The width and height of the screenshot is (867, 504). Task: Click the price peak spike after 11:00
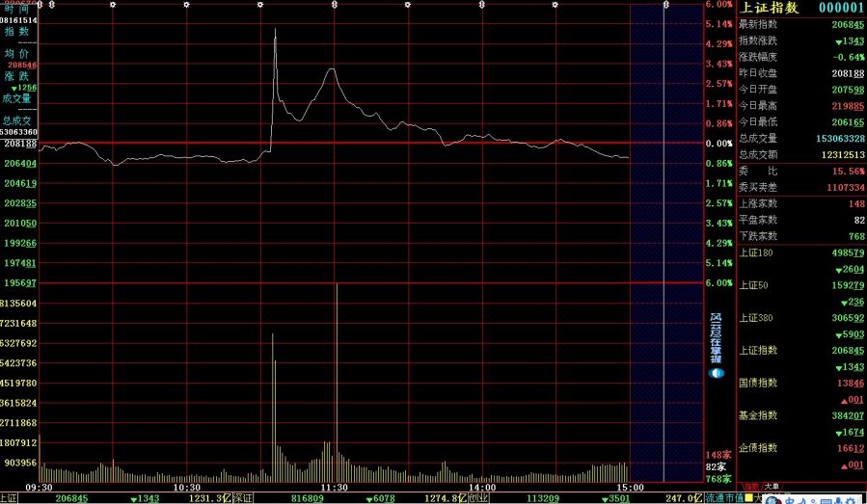coord(276,33)
